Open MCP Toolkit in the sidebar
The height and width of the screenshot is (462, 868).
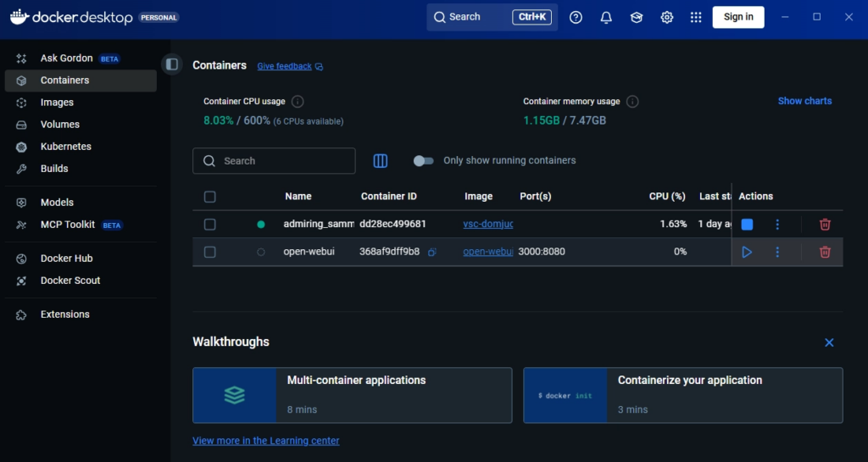click(x=81, y=225)
